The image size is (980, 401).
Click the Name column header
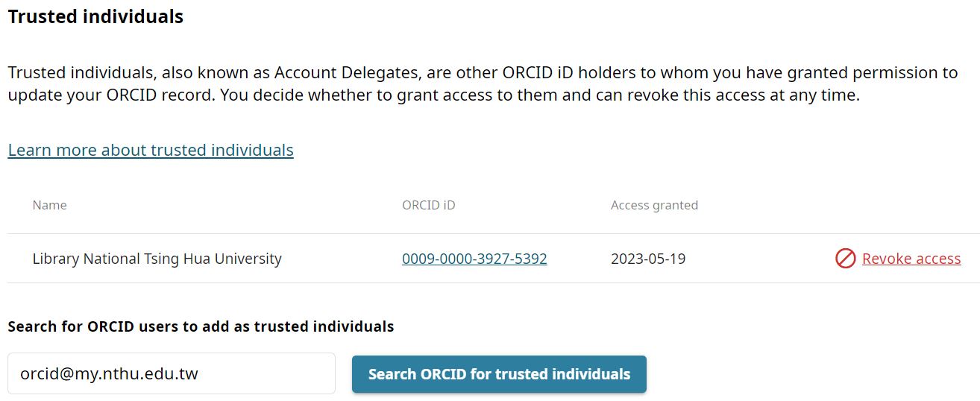click(x=49, y=205)
